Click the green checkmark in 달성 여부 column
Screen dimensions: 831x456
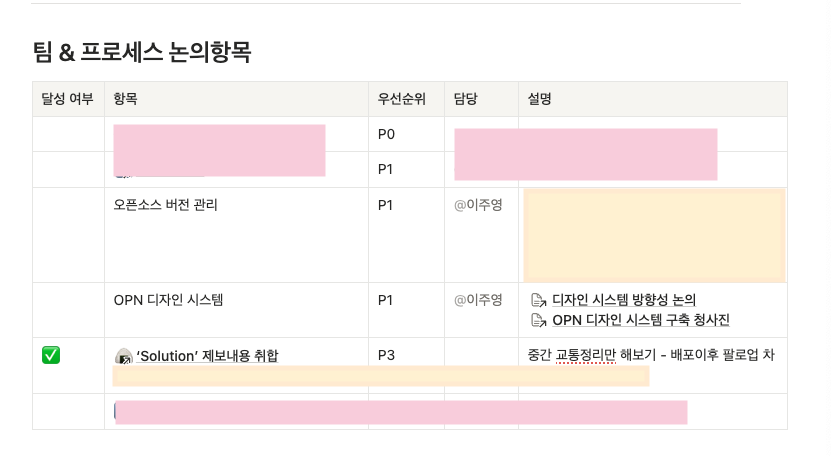tap(51, 355)
